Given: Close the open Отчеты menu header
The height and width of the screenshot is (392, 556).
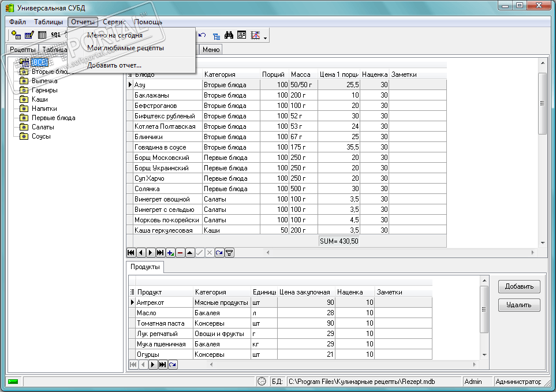Looking at the screenshot, I should [83, 22].
